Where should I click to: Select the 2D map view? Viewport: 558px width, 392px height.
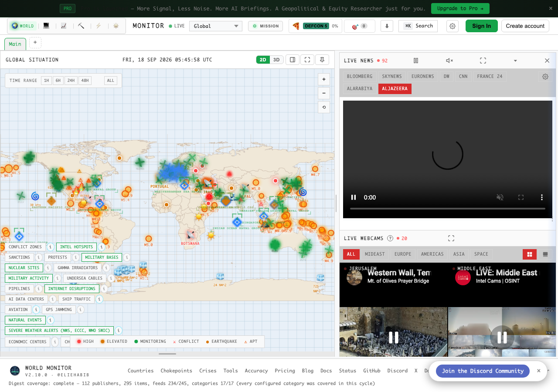point(263,60)
